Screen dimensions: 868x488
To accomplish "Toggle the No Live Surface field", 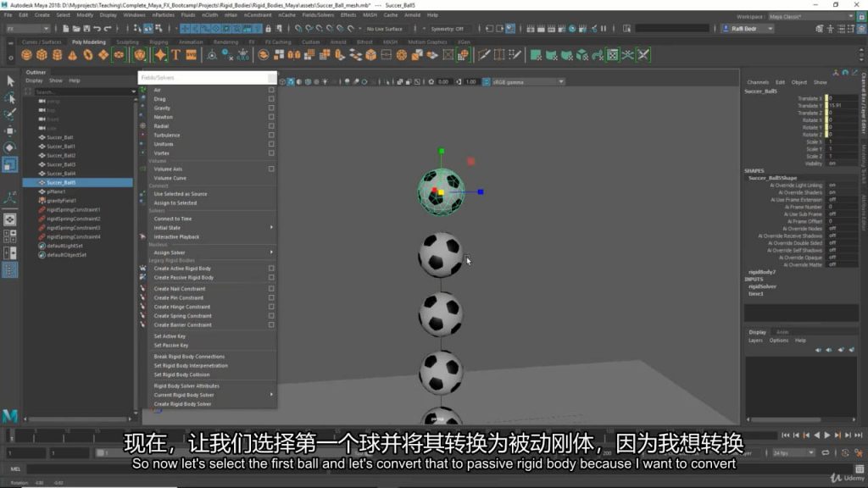I will click(x=384, y=29).
